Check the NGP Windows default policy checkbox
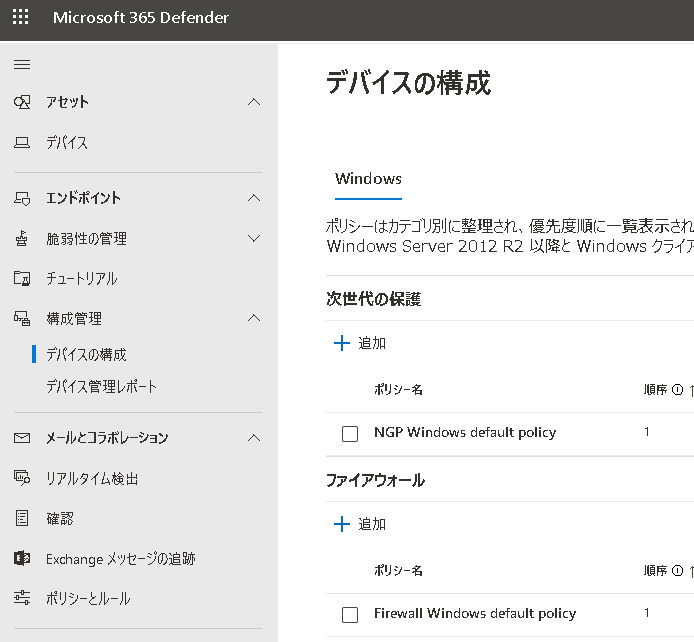The width and height of the screenshot is (694, 642). click(350, 434)
